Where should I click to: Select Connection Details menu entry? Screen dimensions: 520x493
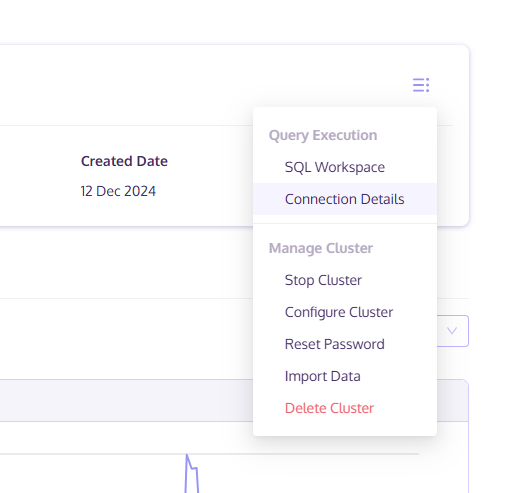(345, 199)
